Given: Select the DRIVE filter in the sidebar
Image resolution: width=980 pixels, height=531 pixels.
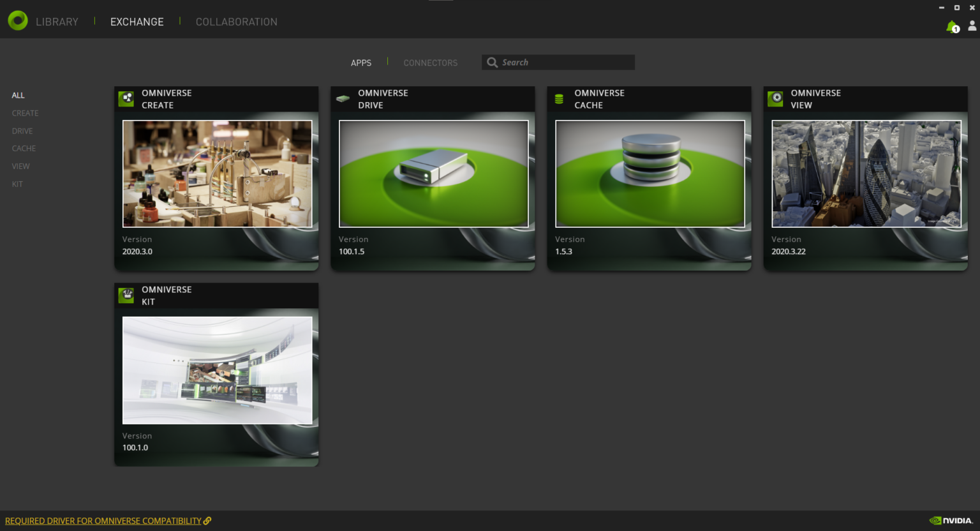Looking at the screenshot, I should click(x=22, y=131).
